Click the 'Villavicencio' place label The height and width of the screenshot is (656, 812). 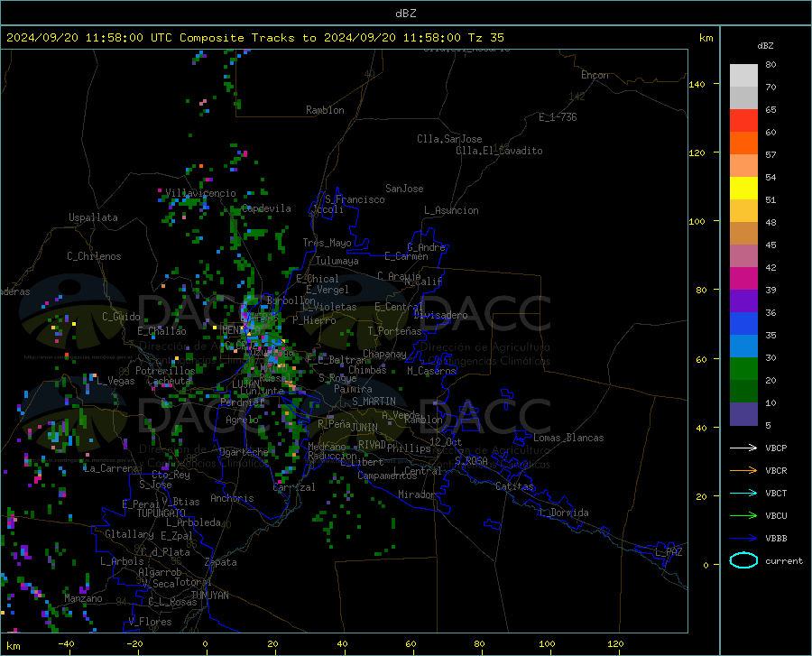coord(200,193)
